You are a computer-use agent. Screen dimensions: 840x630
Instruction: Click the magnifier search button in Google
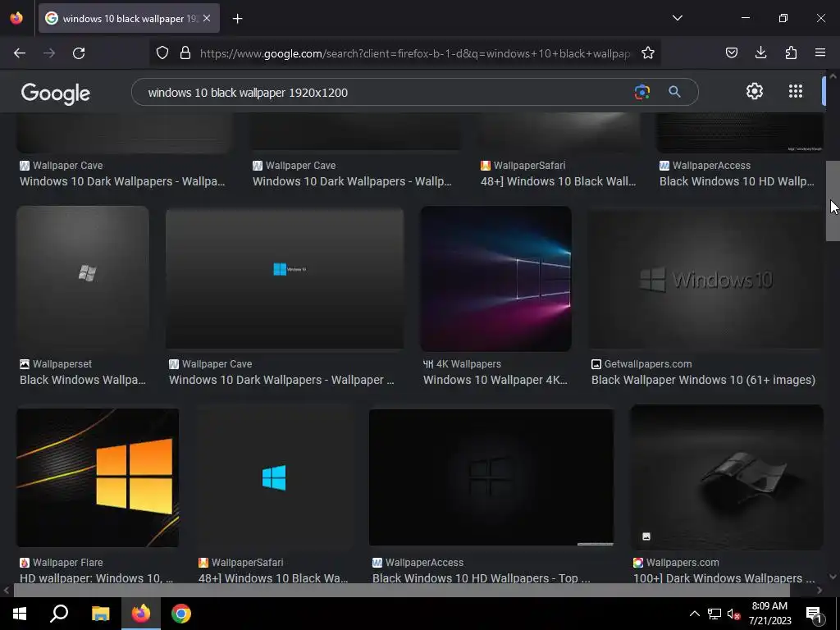[x=674, y=92]
